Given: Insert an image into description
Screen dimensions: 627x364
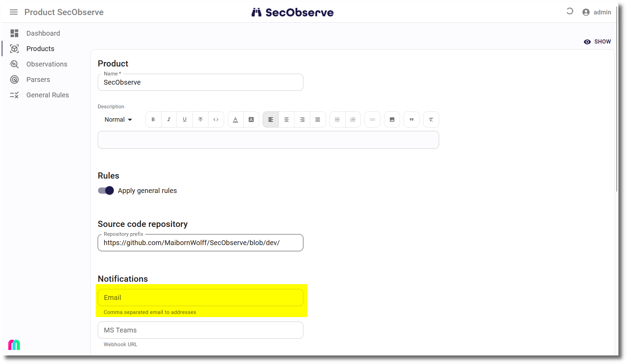Looking at the screenshot, I should pos(392,120).
